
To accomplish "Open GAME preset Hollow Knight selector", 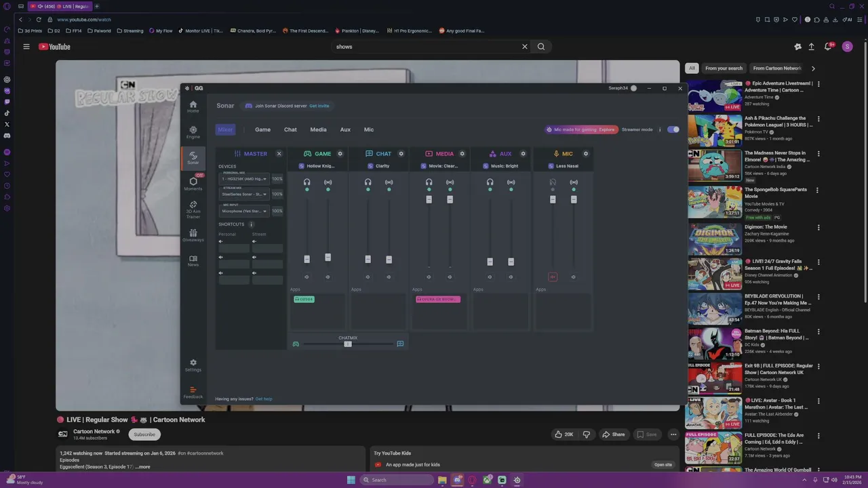I will (317, 166).
